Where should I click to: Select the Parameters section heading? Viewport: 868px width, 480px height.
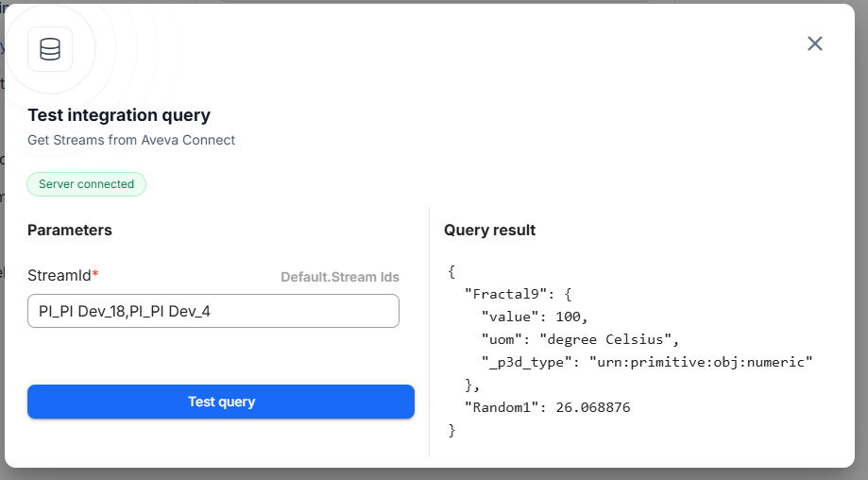click(x=70, y=230)
